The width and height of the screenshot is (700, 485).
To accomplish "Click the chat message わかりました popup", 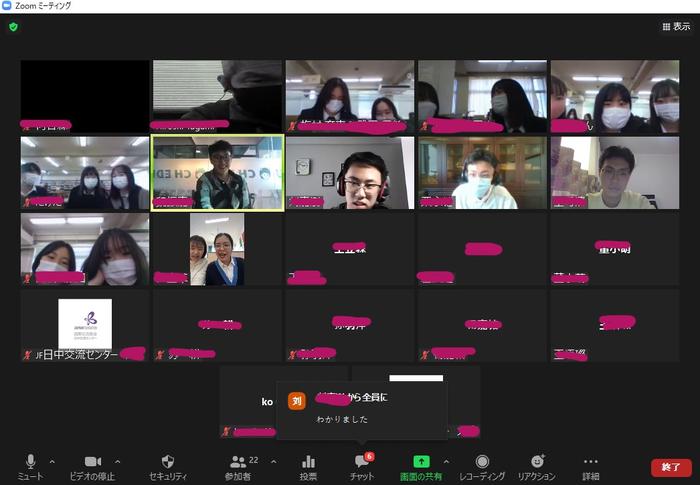I will [362, 410].
